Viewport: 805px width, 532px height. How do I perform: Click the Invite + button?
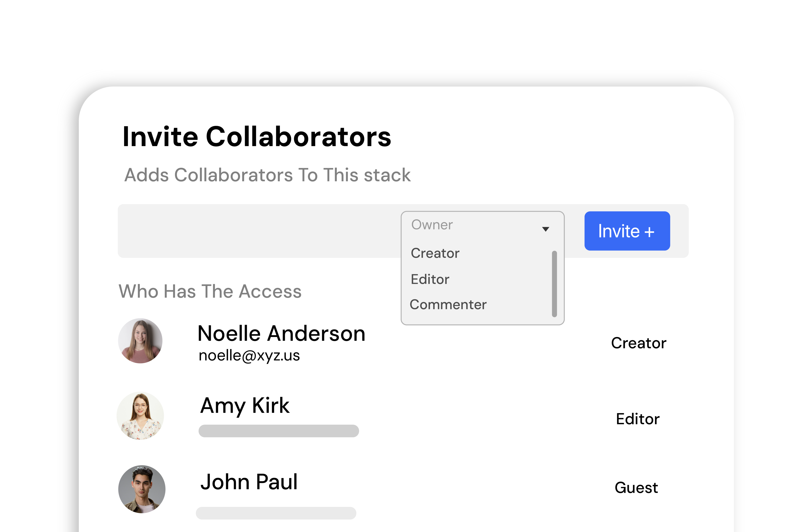pyautogui.click(x=627, y=231)
